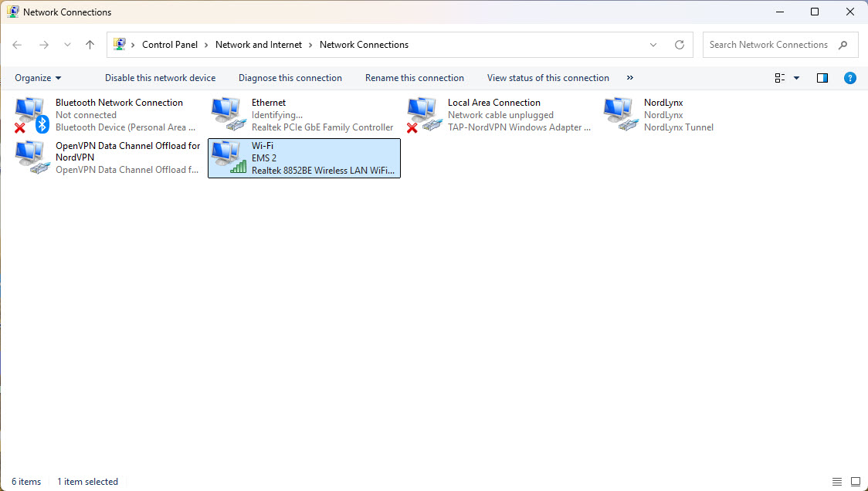Click the Search Network Connections field
This screenshot has width=868, height=491.
click(x=768, y=45)
